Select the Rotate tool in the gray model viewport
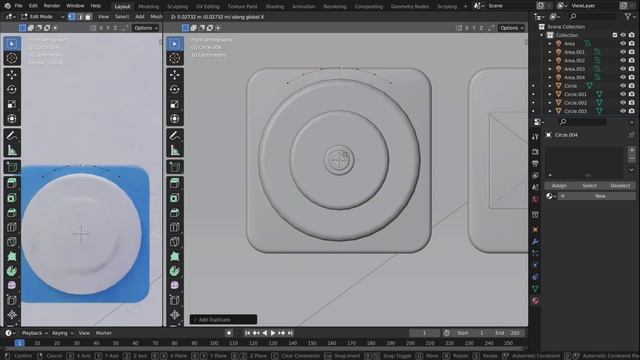This screenshot has width=640, height=360. tap(175, 89)
